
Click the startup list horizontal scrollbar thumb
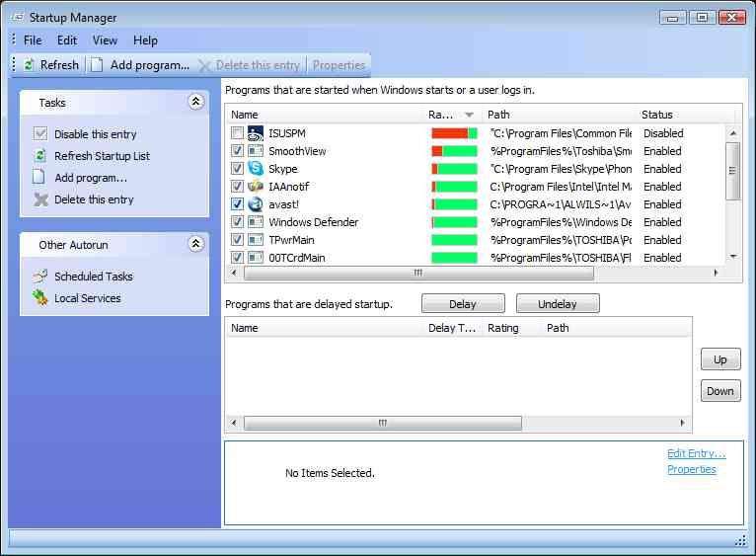point(418,273)
